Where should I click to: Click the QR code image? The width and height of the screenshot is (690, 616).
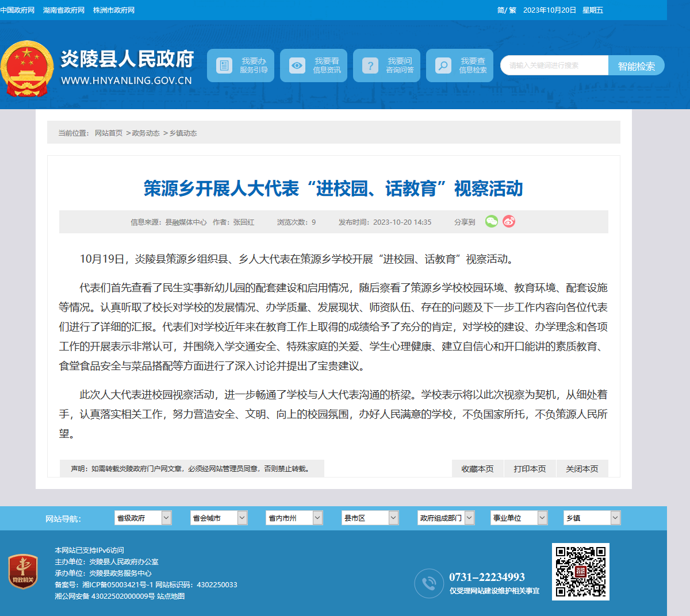[x=581, y=572]
